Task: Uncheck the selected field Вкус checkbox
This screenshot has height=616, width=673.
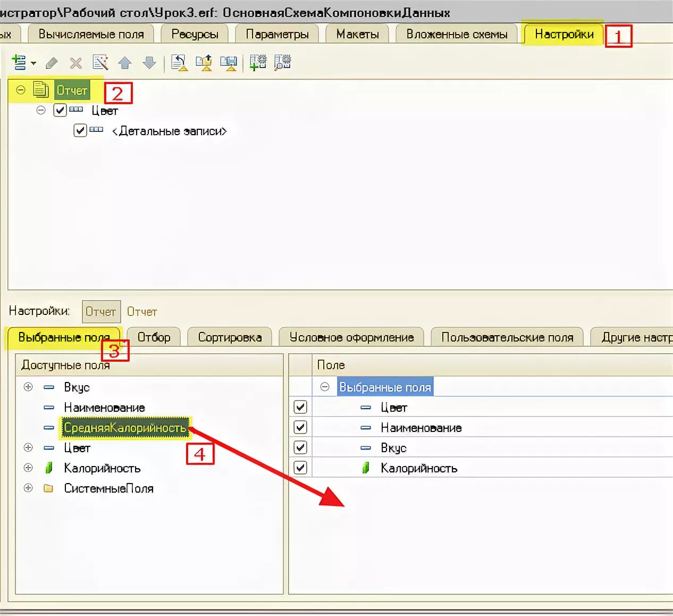Action: tap(300, 447)
